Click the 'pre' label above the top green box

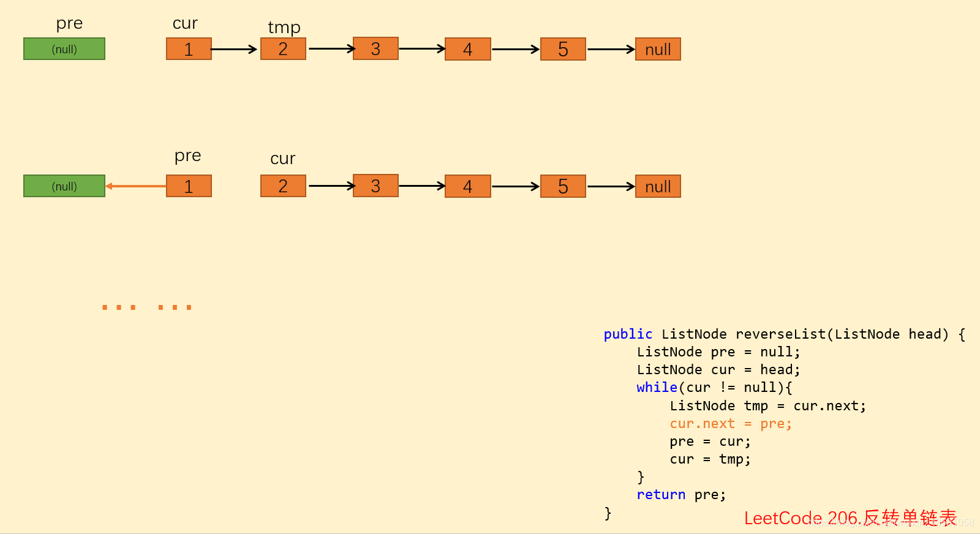pos(69,24)
